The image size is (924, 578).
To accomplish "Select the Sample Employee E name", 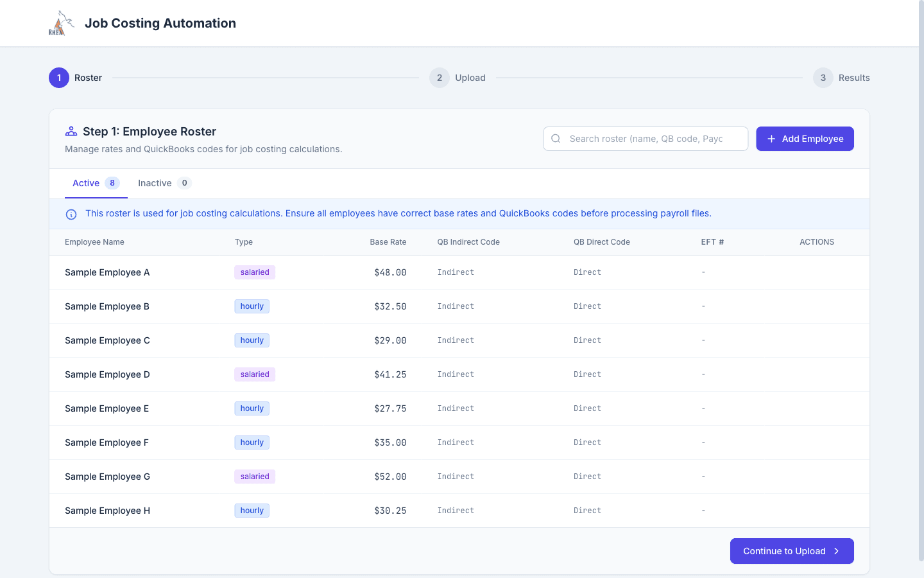I will [107, 408].
